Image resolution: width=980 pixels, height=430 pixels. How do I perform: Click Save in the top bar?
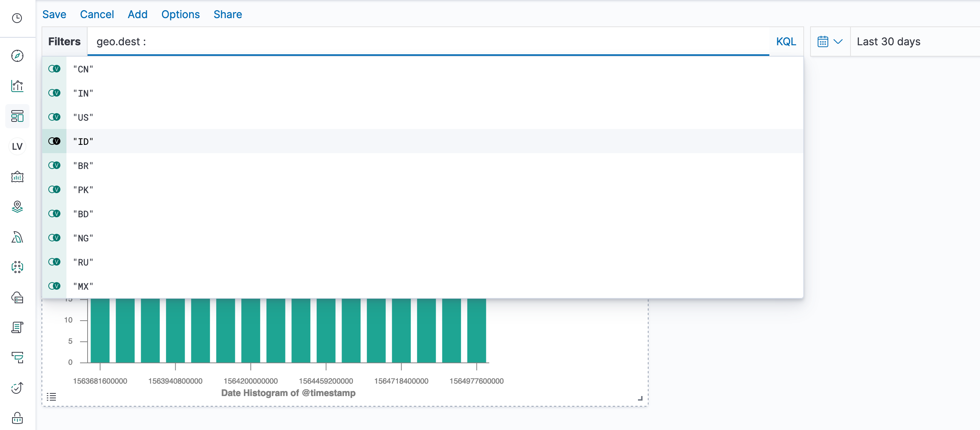54,14
